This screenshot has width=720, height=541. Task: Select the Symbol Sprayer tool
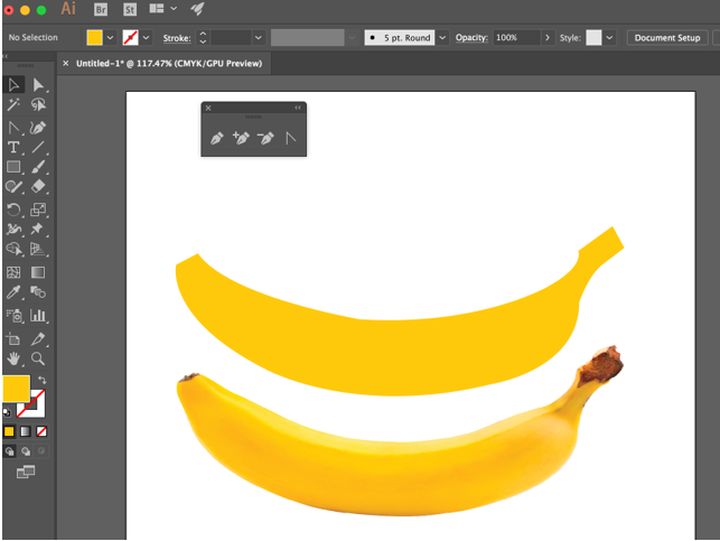coord(14,316)
